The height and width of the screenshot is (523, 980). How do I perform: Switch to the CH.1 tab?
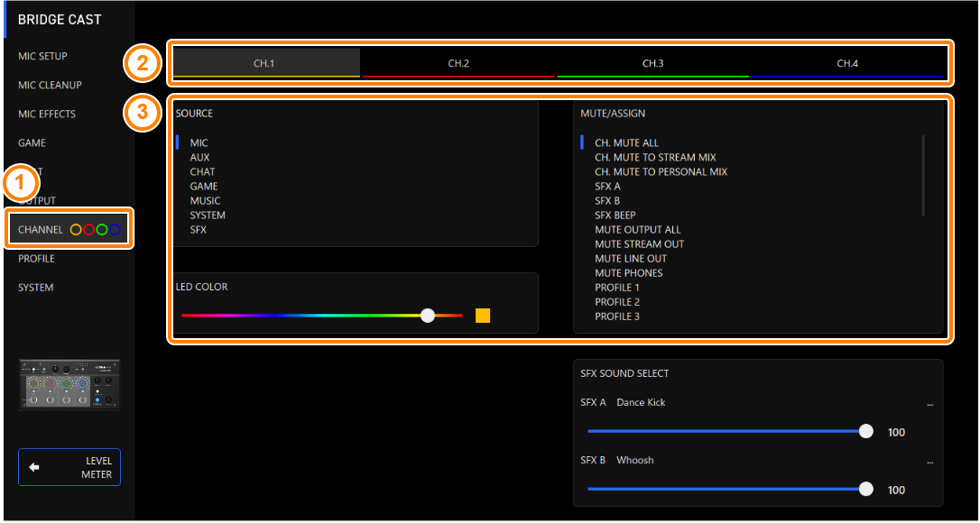tap(266, 62)
